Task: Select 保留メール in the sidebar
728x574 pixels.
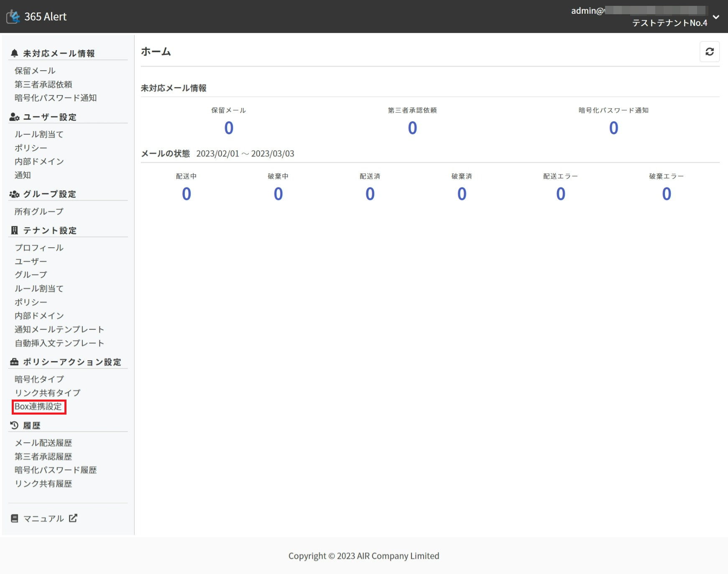Action: (x=35, y=71)
